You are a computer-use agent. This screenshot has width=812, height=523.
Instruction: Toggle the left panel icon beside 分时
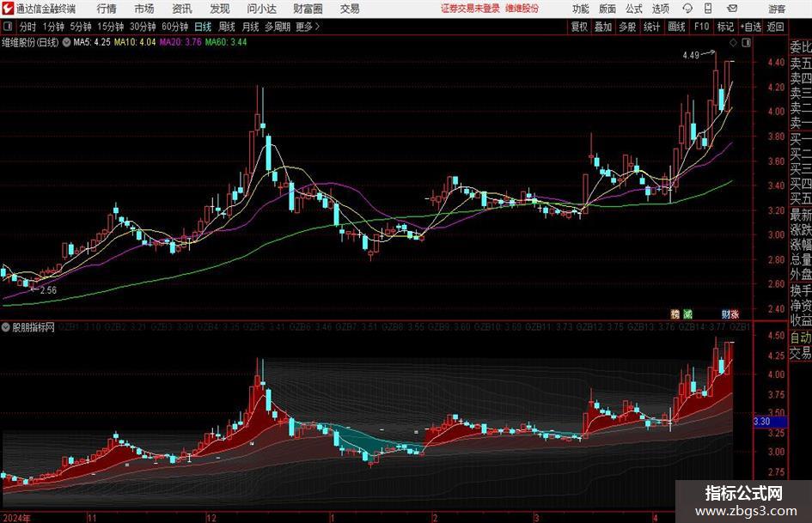tap(8, 27)
